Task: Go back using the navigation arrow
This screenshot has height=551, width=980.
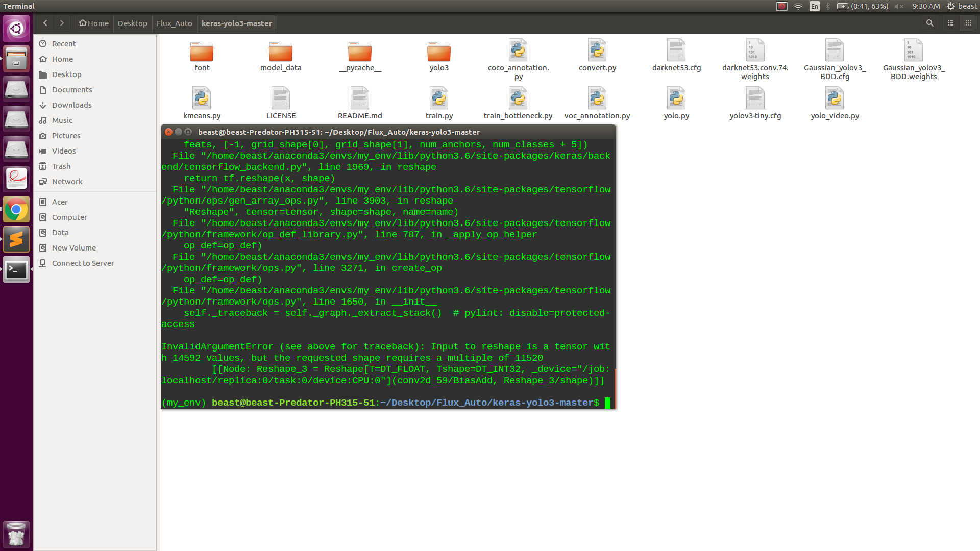Action: (x=45, y=23)
